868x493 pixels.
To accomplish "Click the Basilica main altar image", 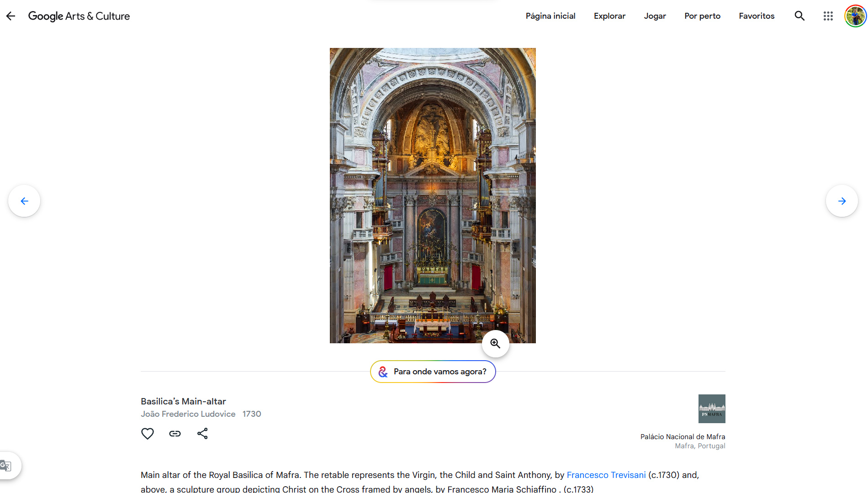I will [433, 195].
